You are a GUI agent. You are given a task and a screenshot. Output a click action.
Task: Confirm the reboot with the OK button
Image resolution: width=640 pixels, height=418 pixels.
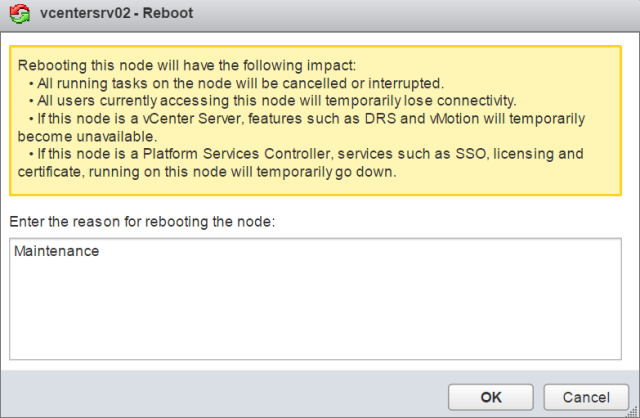tap(491, 397)
